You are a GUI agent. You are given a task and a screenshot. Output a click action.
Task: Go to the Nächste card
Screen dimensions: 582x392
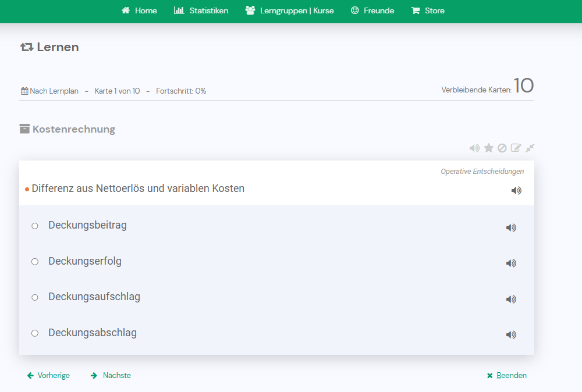click(x=111, y=376)
